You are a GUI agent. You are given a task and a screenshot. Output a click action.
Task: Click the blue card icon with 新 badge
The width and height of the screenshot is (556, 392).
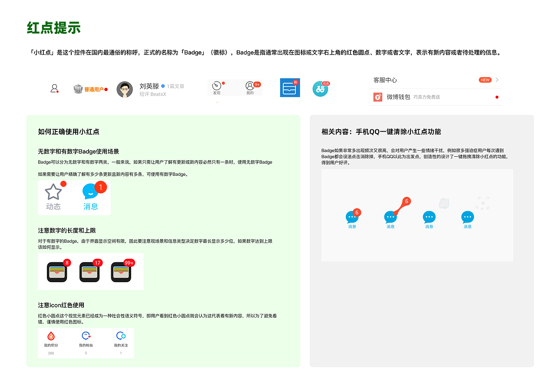[290, 88]
